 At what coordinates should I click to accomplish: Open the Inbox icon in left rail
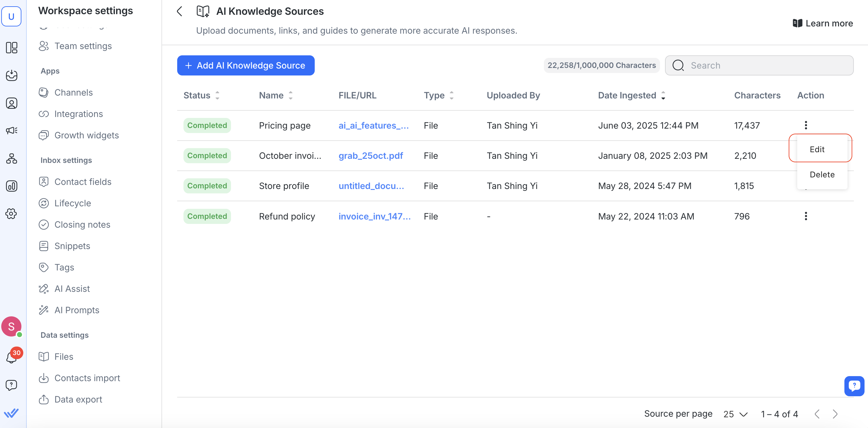pos(11,75)
